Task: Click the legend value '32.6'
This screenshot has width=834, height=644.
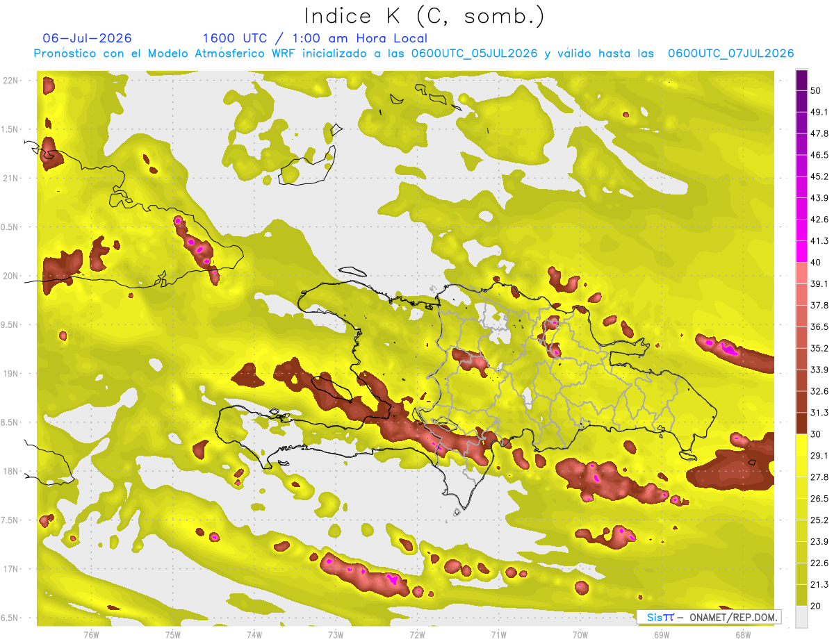Action: pos(819,391)
